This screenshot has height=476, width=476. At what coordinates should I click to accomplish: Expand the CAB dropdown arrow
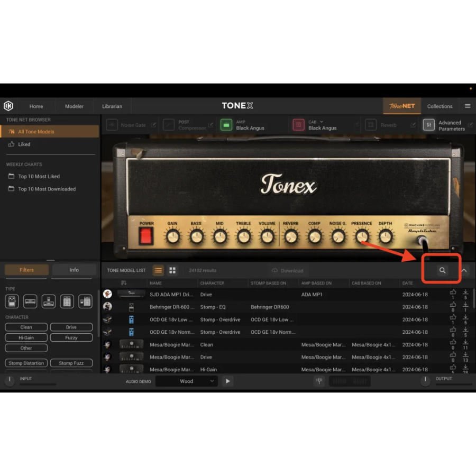[321, 122]
